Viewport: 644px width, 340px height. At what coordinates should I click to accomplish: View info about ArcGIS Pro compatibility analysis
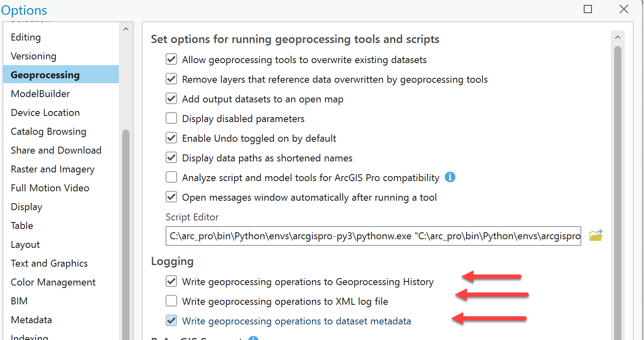point(450,177)
